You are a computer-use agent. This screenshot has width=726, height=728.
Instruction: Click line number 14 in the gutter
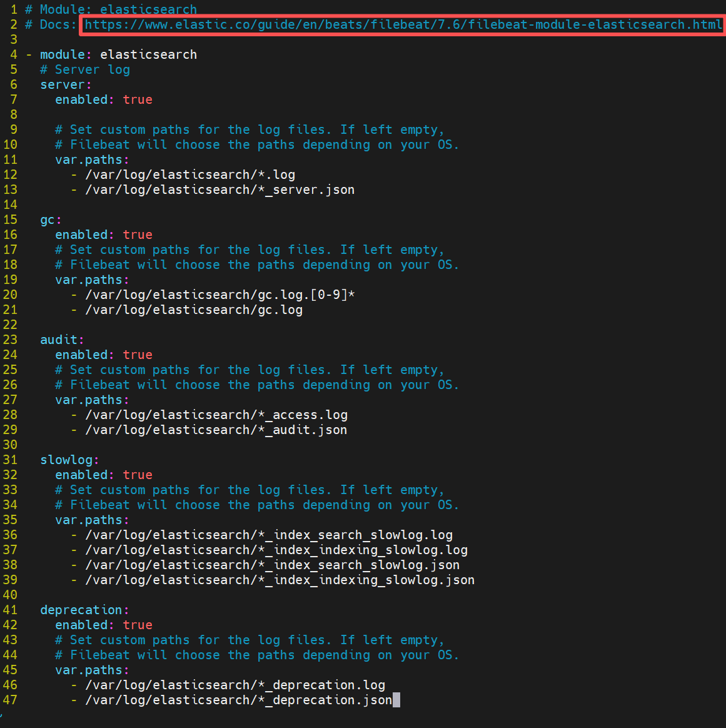click(x=10, y=205)
